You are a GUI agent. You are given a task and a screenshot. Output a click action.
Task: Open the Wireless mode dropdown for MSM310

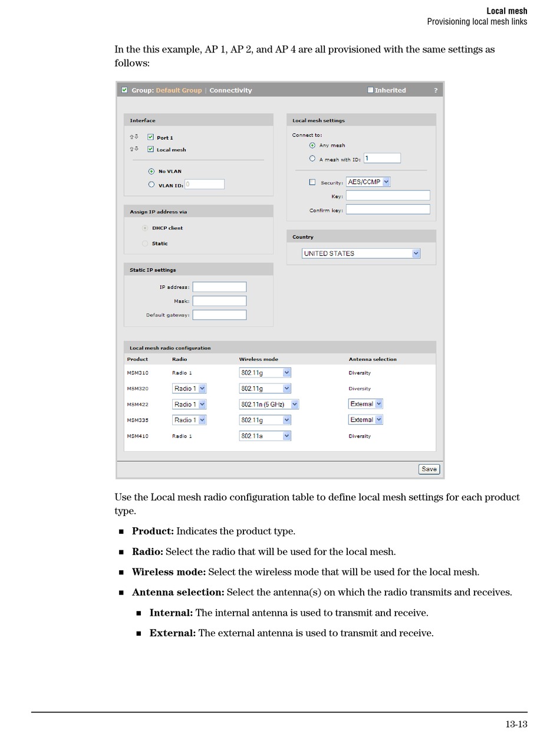point(265,373)
